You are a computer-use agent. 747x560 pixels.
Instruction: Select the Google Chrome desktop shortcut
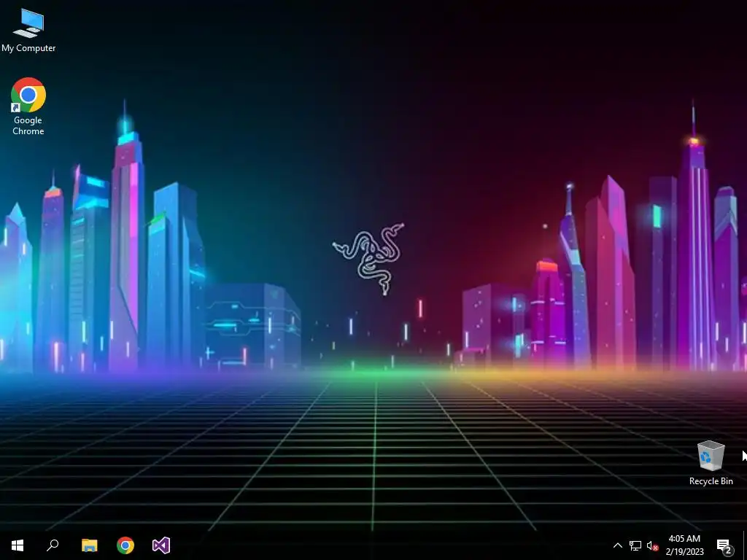tap(28, 106)
